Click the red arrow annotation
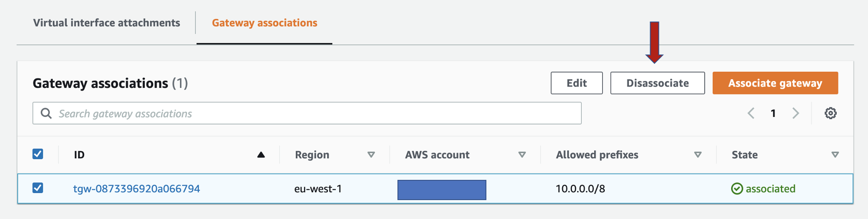This screenshot has height=219, width=868. pos(655,42)
